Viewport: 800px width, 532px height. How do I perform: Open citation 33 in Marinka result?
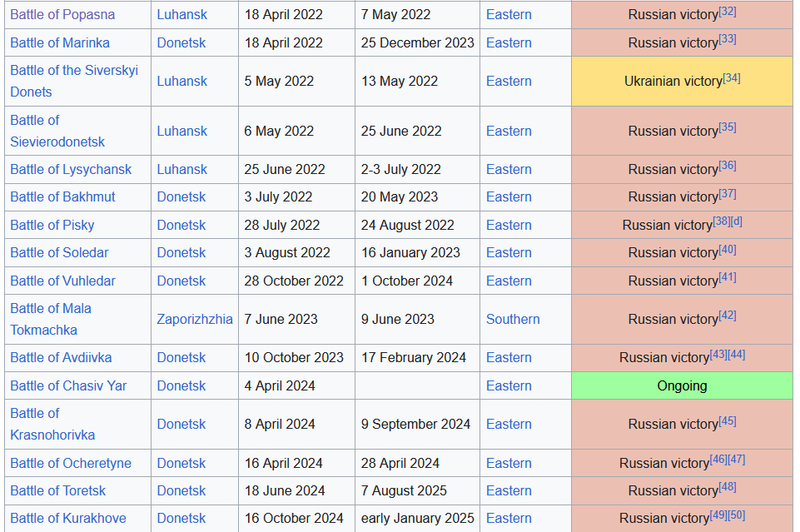[x=728, y=39]
